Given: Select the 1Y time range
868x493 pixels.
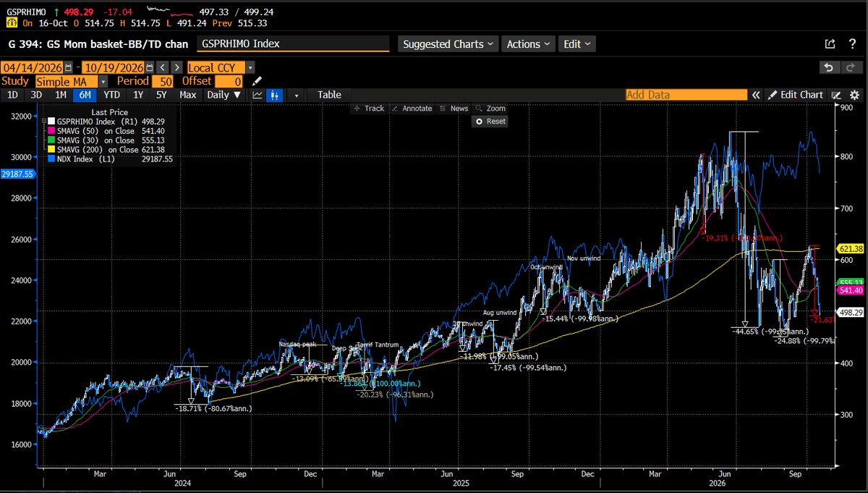Looking at the screenshot, I should tap(137, 95).
